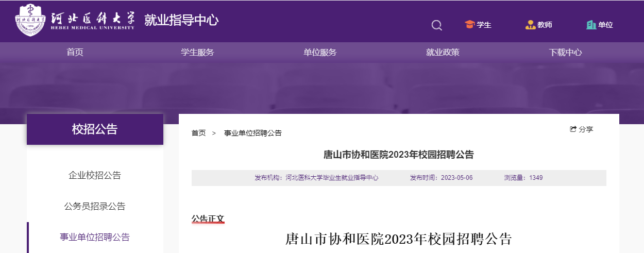Open the search magnifier icon
Viewport: 644px width, 253px height.
point(436,25)
